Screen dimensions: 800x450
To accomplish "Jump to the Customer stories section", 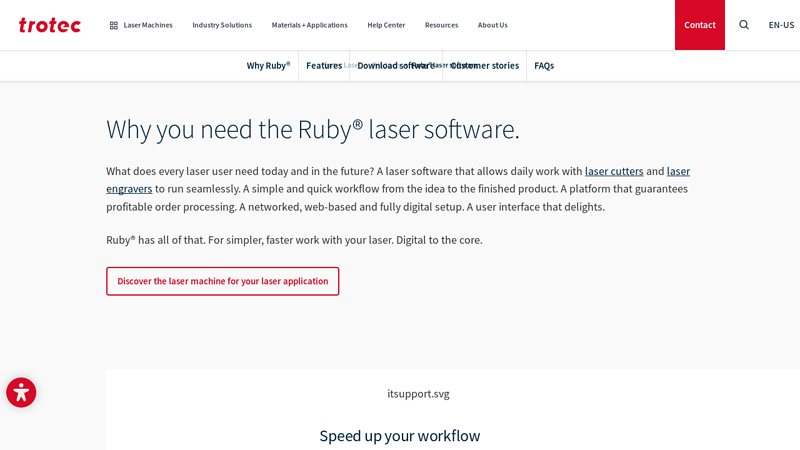I will coord(485,66).
